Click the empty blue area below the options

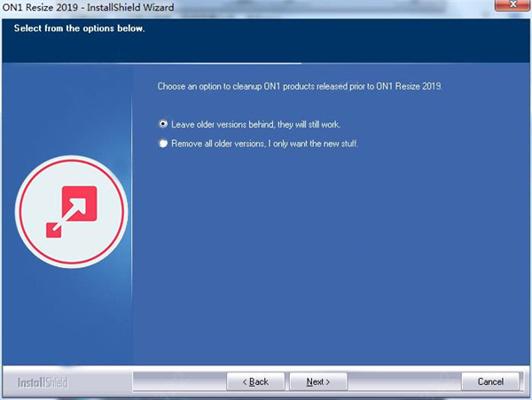point(328,266)
